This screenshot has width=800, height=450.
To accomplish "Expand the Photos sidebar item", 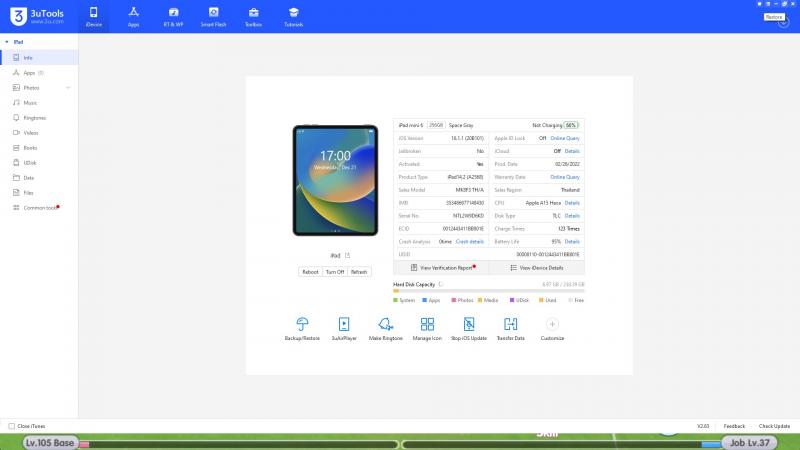I will coord(68,88).
